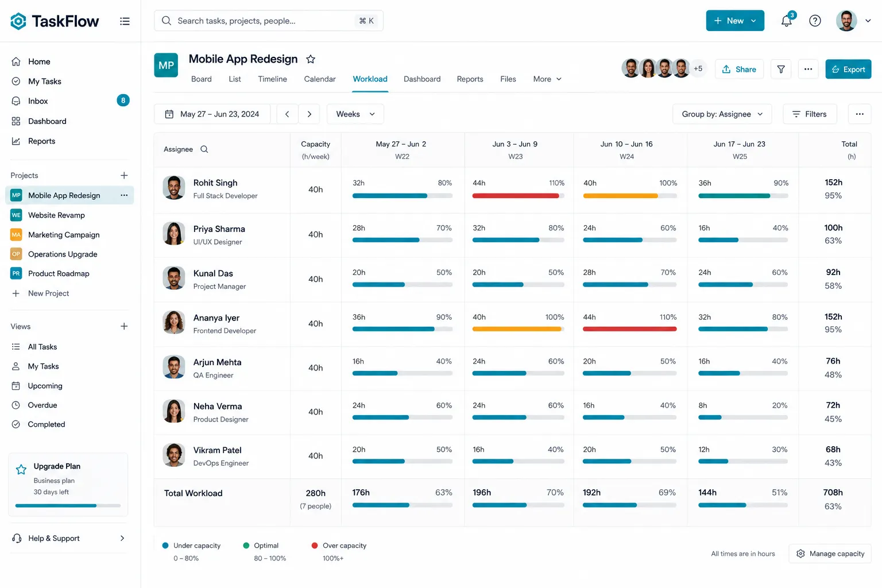Switch to the Timeline tab
Screen dimensions: 882x588
click(273, 79)
